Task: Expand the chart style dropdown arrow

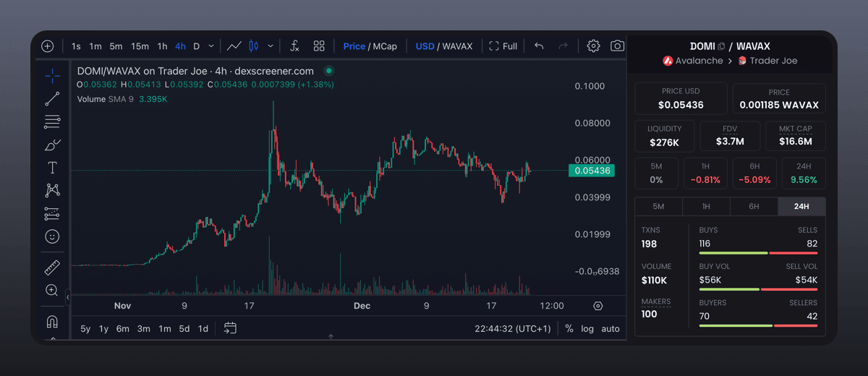Action: 271,46
